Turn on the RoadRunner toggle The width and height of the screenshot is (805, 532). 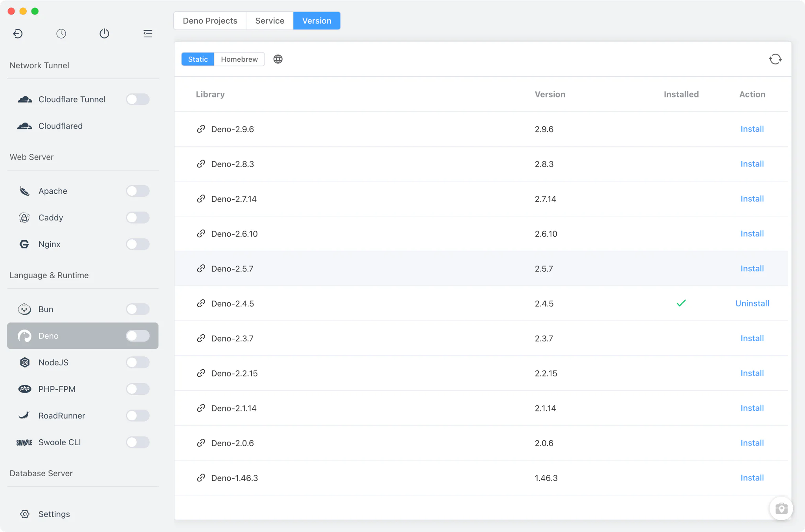[138, 416]
